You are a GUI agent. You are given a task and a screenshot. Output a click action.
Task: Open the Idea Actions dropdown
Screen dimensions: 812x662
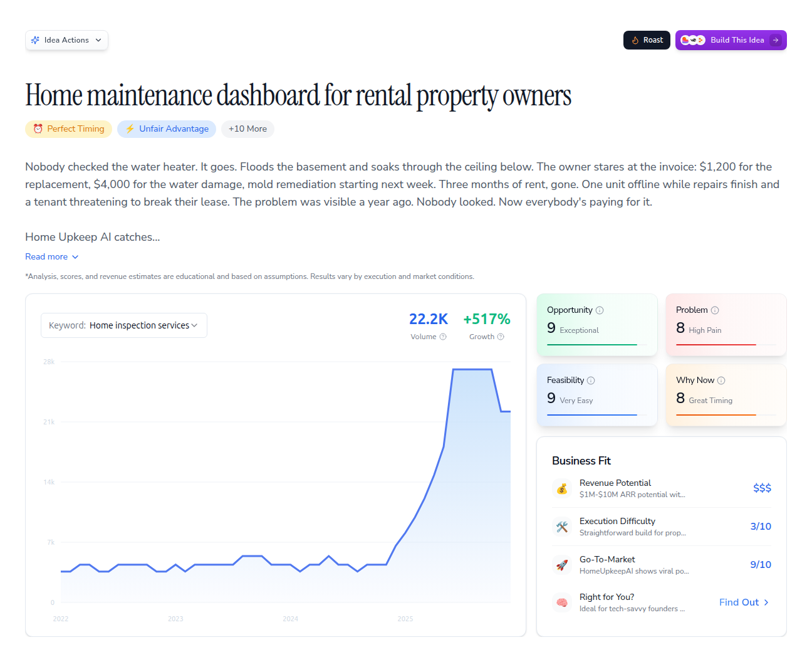click(x=66, y=40)
